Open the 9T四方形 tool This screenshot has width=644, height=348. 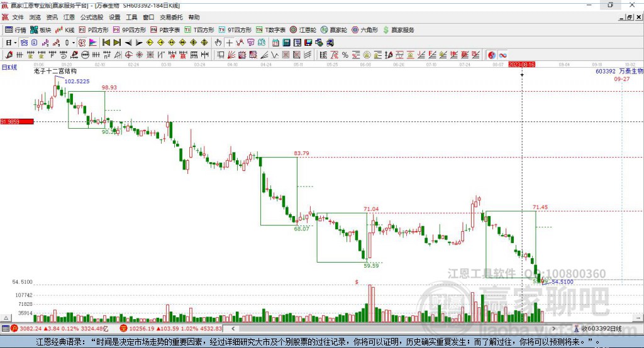click(235, 30)
